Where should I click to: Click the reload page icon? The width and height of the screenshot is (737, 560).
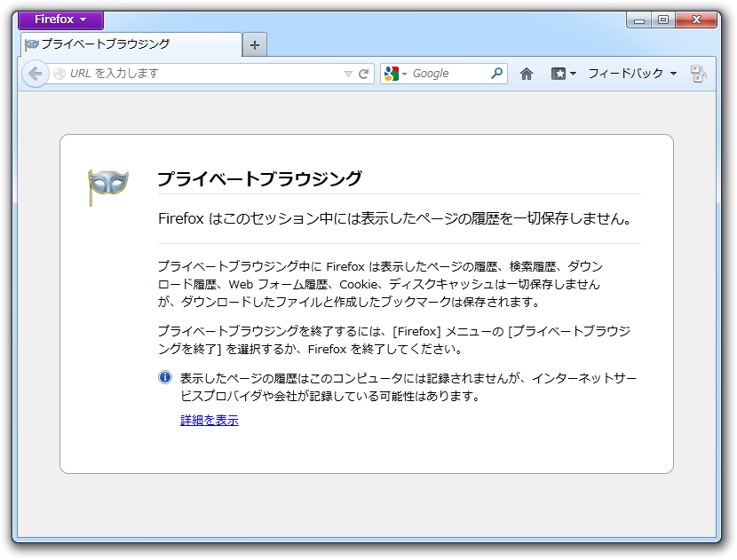365,74
